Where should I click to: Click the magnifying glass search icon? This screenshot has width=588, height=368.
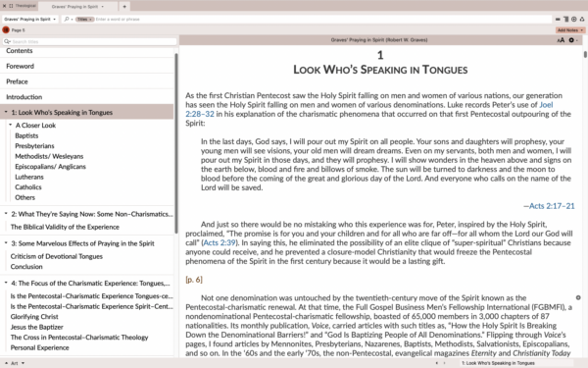67,19
